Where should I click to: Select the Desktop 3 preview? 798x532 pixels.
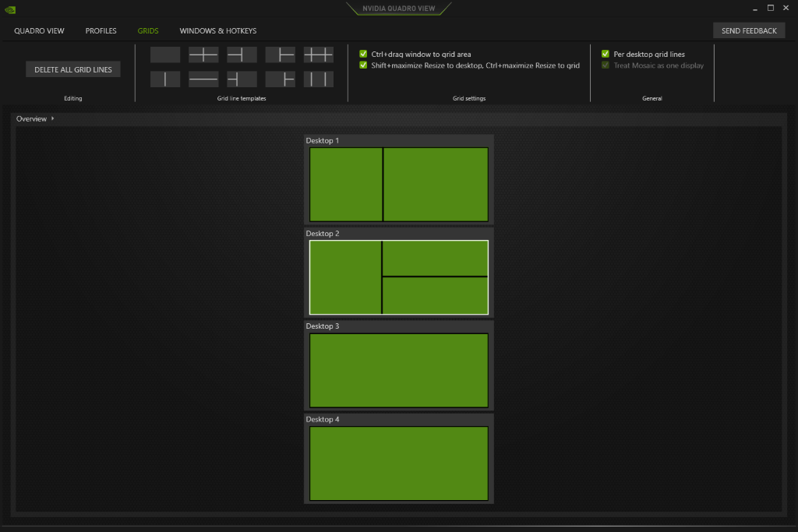399,370
